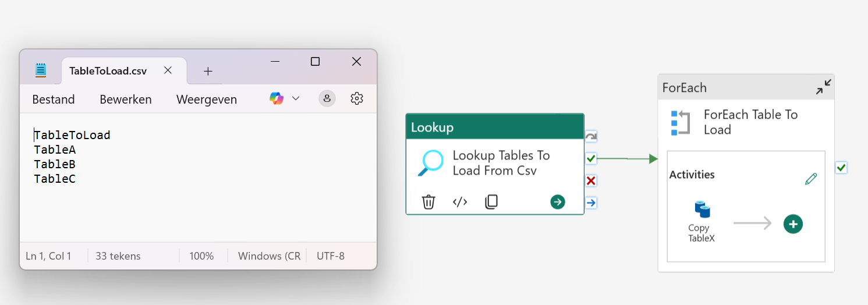View Lookup activity source code icon
Viewport: 868px width, 305px height.
tap(460, 202)
